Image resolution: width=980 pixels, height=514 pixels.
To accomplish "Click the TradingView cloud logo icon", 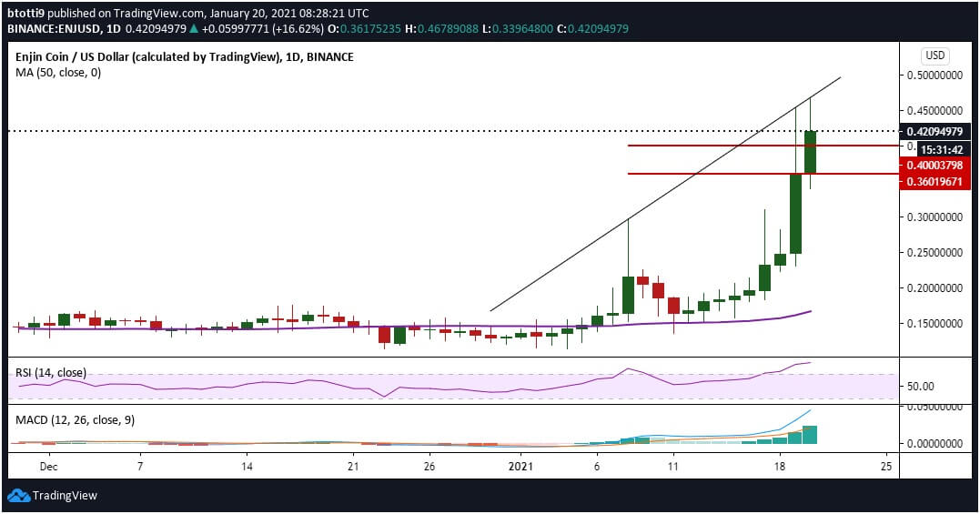I will coord(18,496).
